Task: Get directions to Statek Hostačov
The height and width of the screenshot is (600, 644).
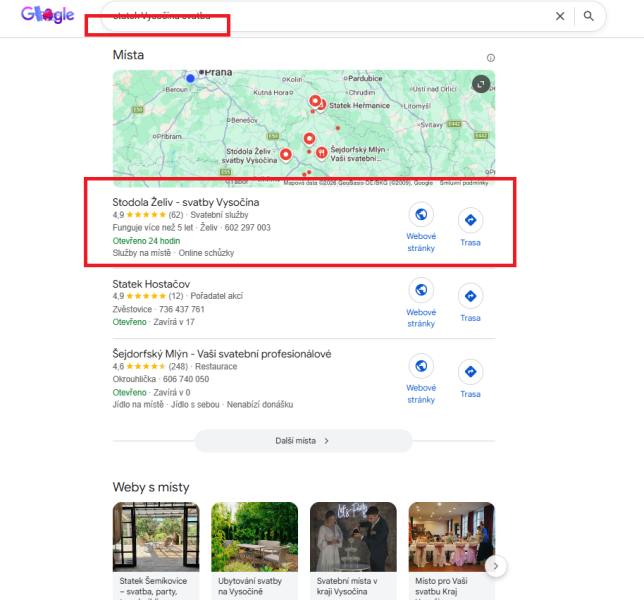Action: pos(470,296)
